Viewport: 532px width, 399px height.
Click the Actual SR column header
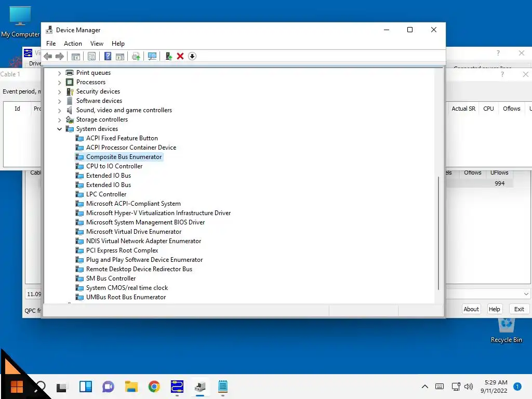463,109
